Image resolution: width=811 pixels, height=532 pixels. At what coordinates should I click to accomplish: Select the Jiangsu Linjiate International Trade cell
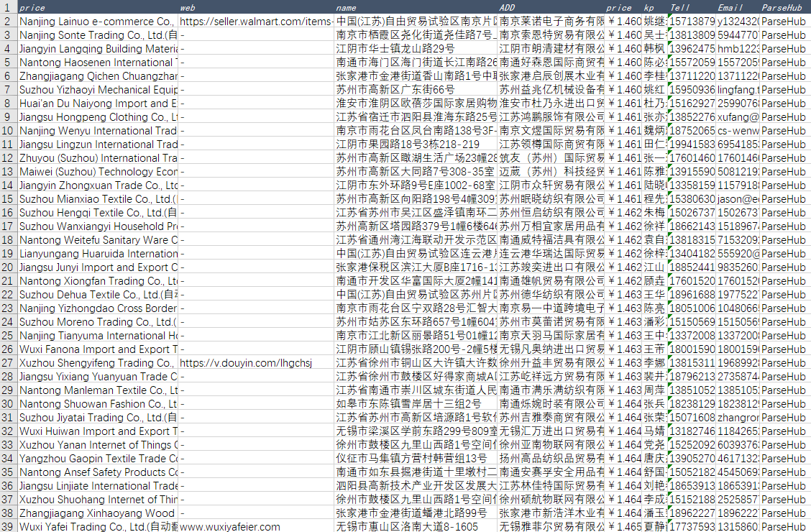98,485
